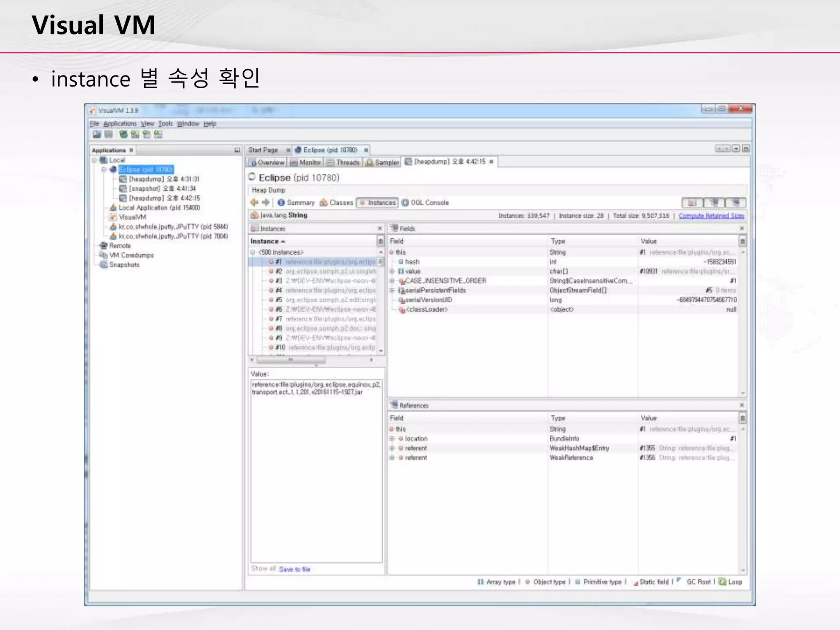Screen dimensions: 840x630
Task: Open the Tools menu
Action: point(166,124)
